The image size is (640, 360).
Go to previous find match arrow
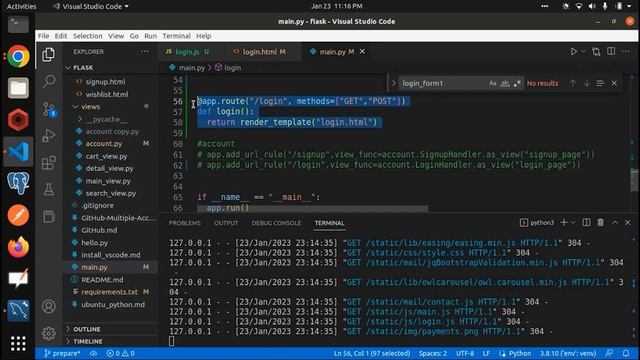tap(573, 83)
